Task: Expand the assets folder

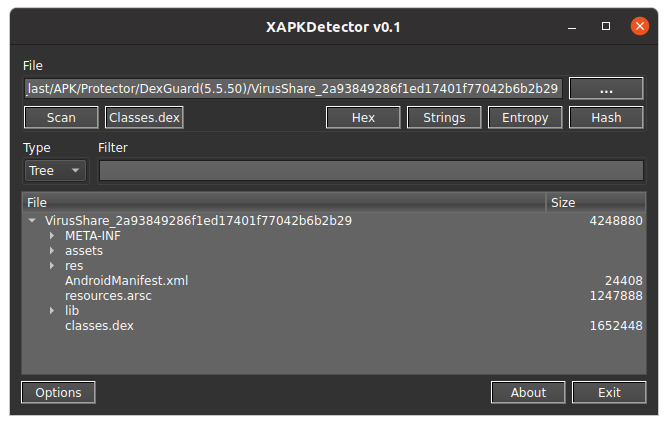Action: pos(52,250)
